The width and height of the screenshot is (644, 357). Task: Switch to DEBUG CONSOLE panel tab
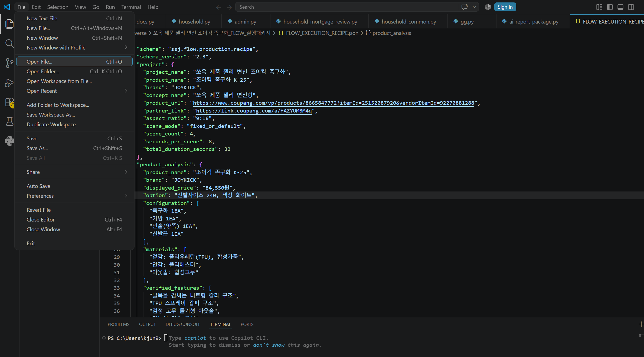point(183,324)
